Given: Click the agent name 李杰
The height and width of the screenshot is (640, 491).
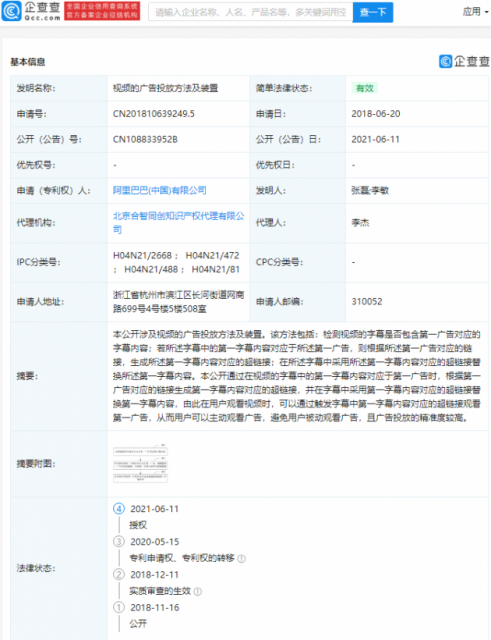Looking at the screenshot, I should coord(360,222).
